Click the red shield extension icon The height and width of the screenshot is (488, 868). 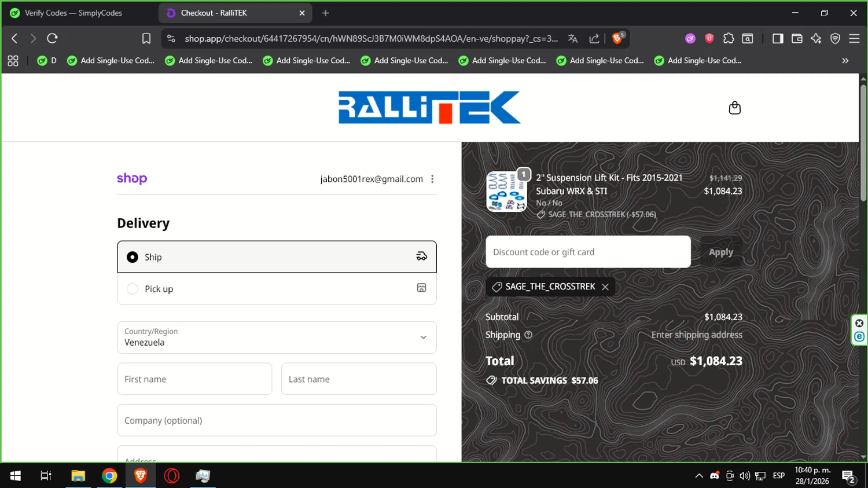[x=709, y=38]
